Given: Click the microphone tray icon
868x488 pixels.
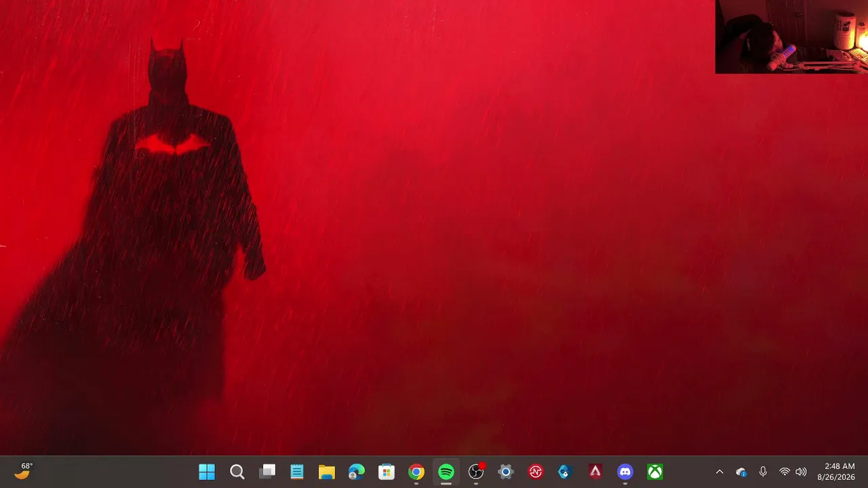Looking at the screenshot, I should coord(763,472).
